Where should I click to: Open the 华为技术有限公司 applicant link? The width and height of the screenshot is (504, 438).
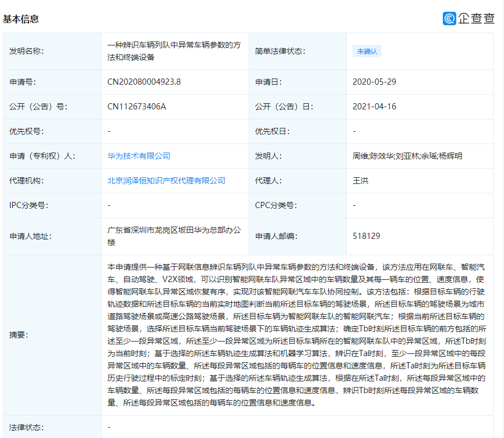click(139, 156)
